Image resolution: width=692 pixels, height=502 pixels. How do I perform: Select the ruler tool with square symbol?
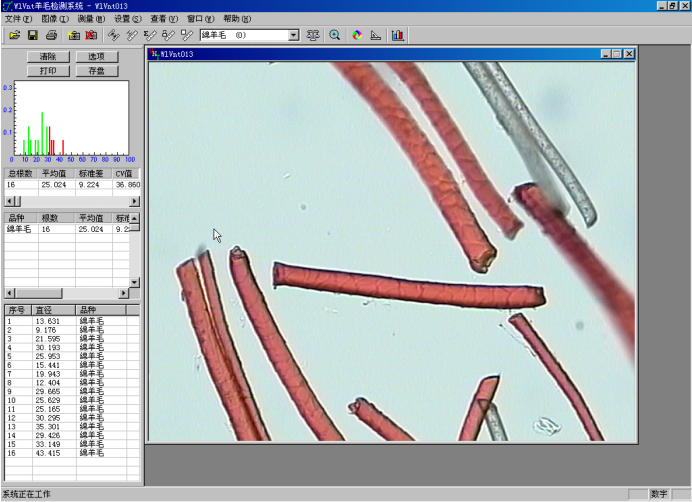click(187, 35)
